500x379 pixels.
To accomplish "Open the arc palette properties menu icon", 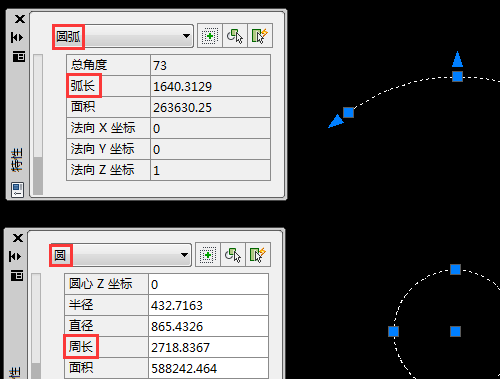I will coord(19,56).
